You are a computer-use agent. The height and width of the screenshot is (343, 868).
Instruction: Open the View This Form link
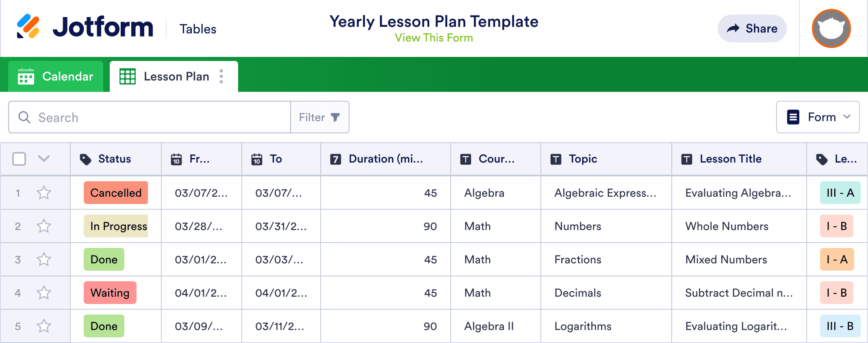tap(434, 38)
